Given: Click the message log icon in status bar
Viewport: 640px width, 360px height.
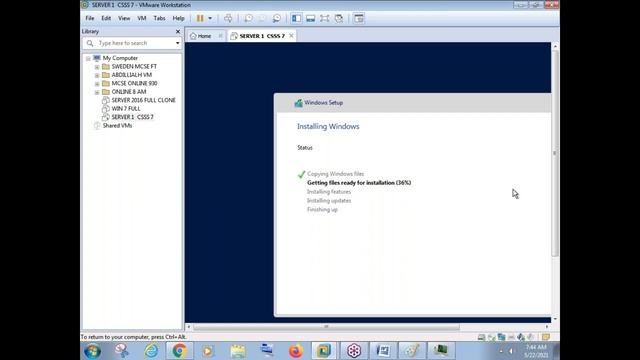Looking at the screenshot, I should 546,337.
